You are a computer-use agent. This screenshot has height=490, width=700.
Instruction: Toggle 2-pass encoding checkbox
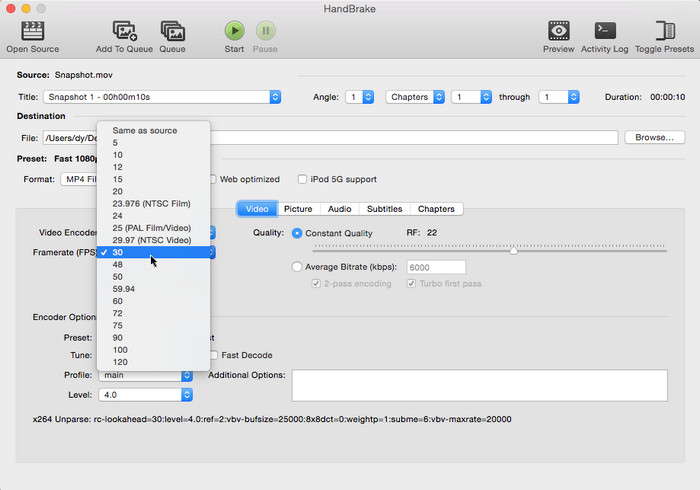point(316,284)
